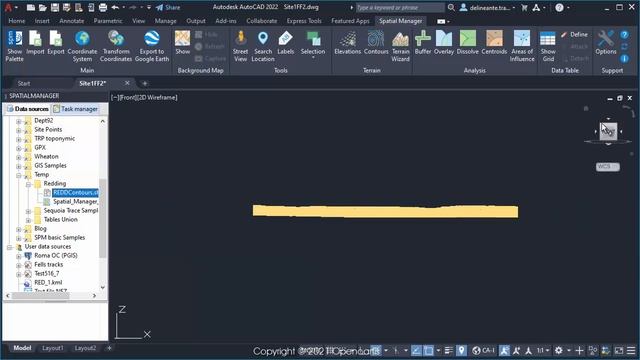This screenshot has height=360, width=640.
Task: Open the signed-in user account dropdown
Action: point(487,7)
